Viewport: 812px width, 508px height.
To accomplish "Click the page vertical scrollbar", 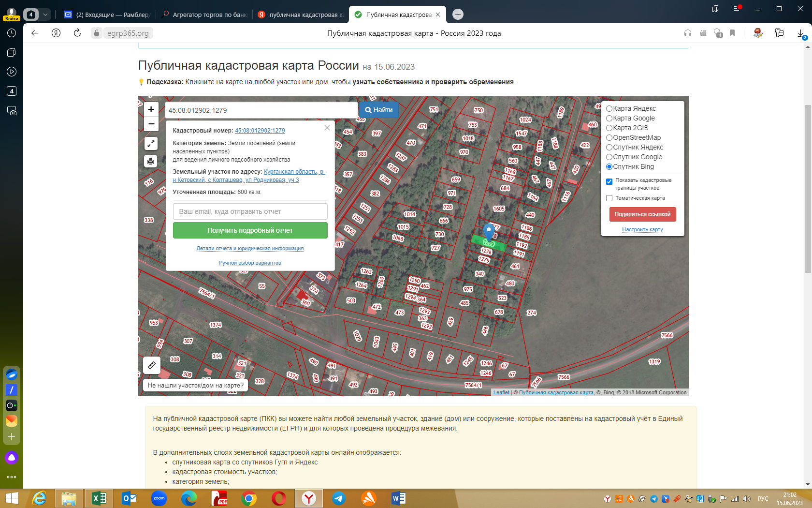I will [808, 189].
